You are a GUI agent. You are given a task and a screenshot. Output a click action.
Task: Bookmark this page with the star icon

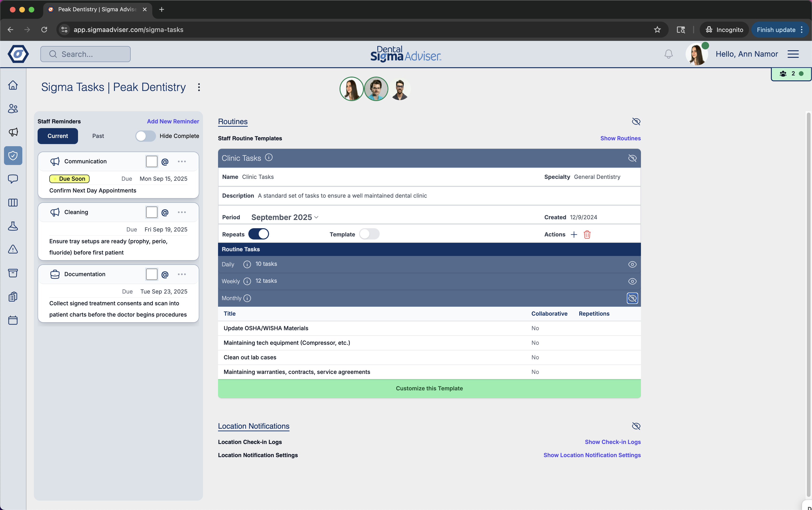click(x=657, y=30)
